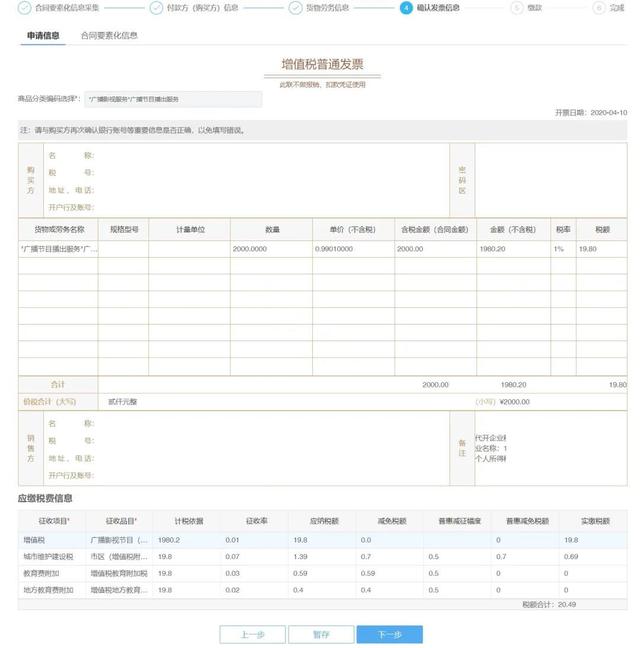
Task: Select the 增值税 row in tax table
Action: 322,540
